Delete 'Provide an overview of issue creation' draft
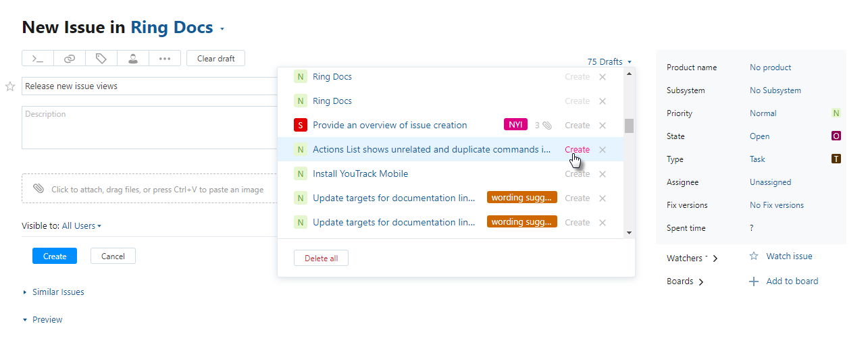868x353 pixels. point(603,126)
